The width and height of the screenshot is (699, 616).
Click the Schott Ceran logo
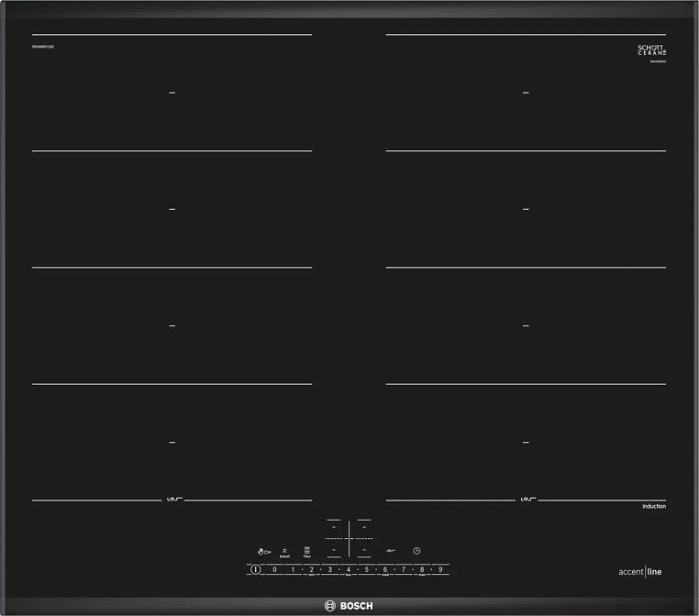651,50
